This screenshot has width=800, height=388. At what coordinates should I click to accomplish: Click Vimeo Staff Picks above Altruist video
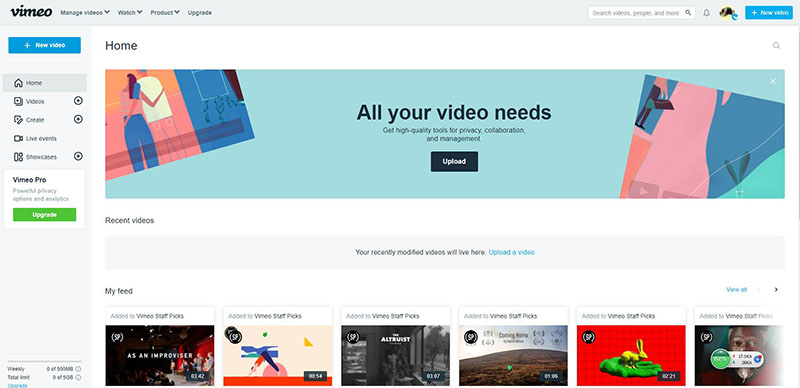tap(396, 316)
